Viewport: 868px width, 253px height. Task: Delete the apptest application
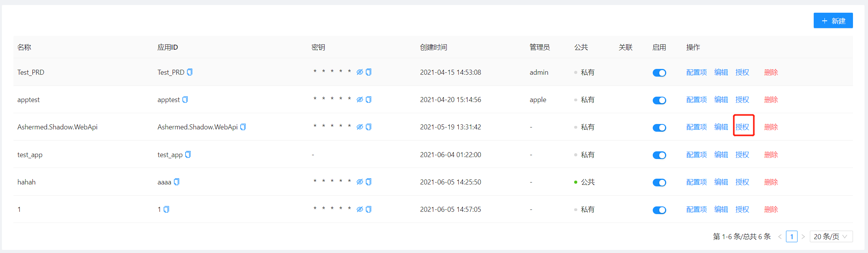(771, 99)
